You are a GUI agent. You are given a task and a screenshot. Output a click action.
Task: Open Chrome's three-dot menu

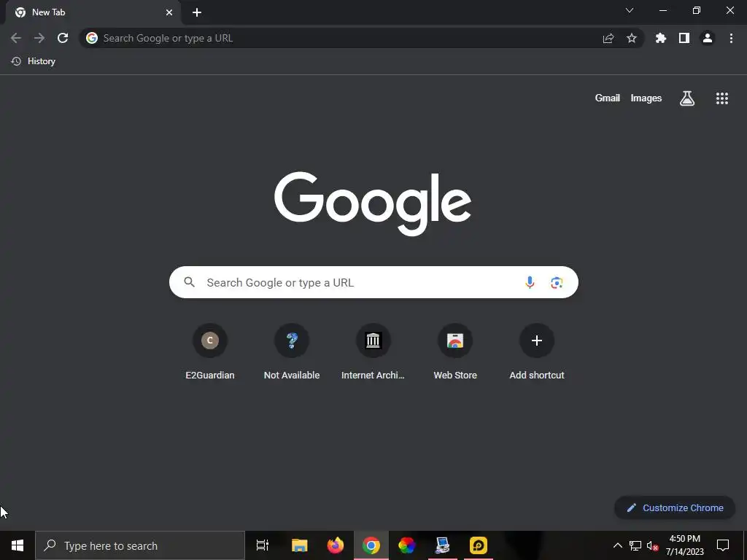click(731, 38)
